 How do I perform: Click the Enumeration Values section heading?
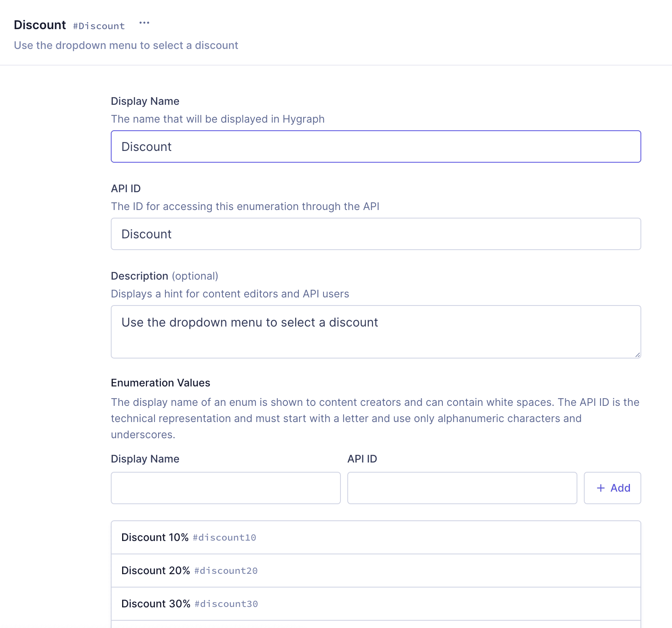coord(161,382)
